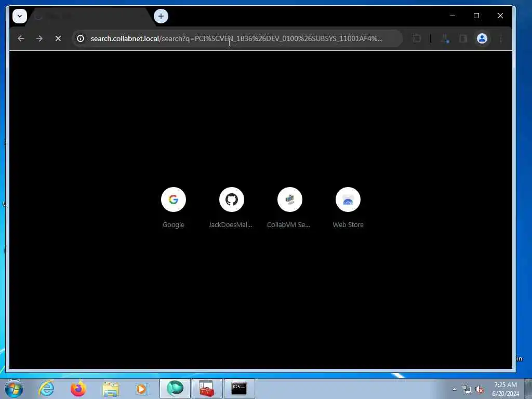Screen dimensions: 532x399
Task: Open the red toolbox taskbar app
Action: (207, 389)
